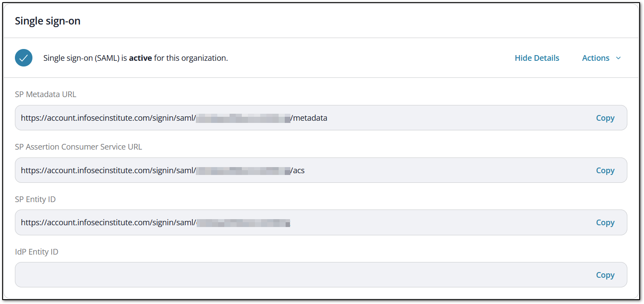
Task: Copy the SP Metadata URL
Action: (x=605, y=118)
